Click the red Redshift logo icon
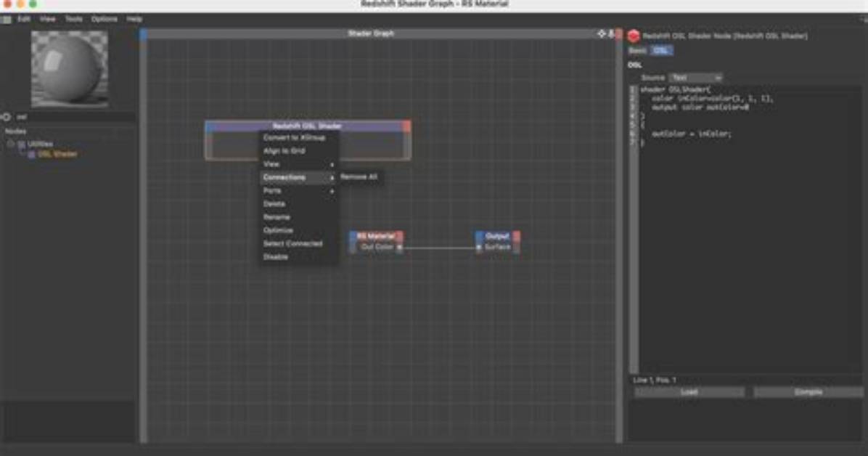The height and width of the screenshot is (456, 868). tap(634, 36)
